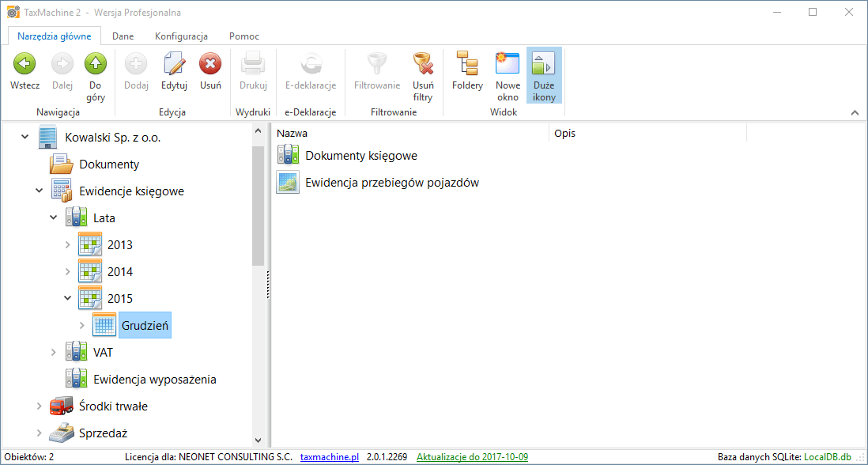Switch to the Dane ribbon tab
The image size is (868, 465).
click(123, 36)
